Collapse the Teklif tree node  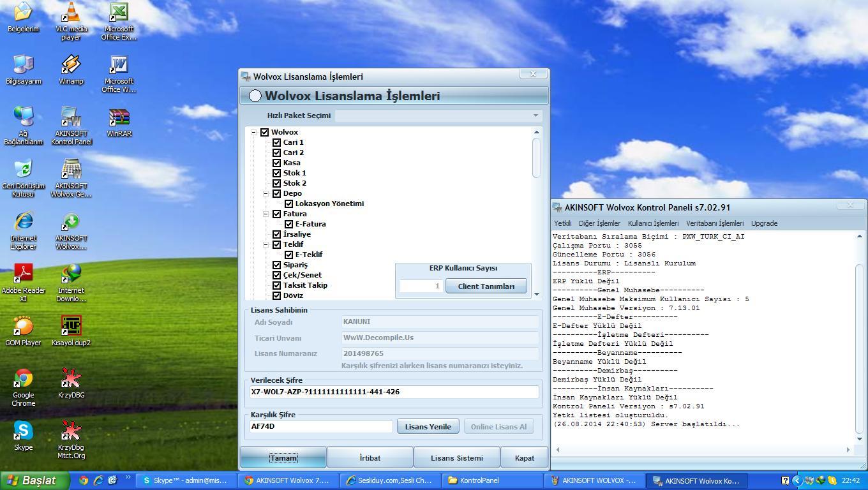tap(266, 244)
